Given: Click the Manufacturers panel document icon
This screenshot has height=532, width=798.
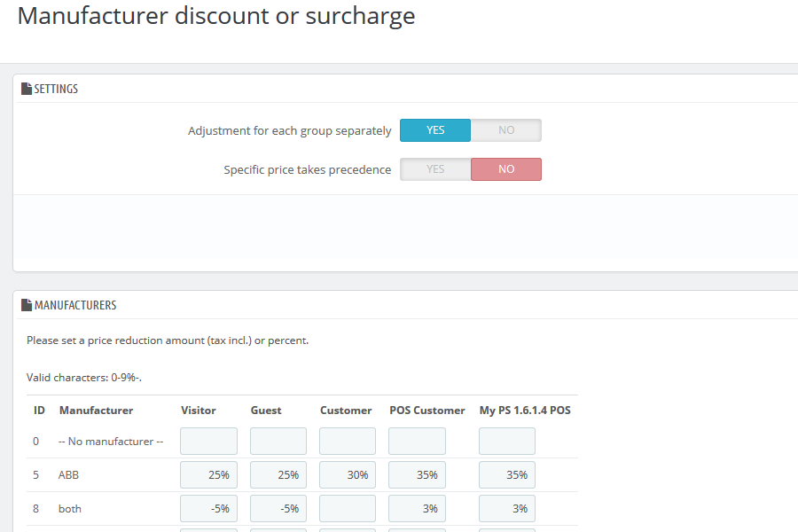Looking at the screenshot, I should coord(27,305).
